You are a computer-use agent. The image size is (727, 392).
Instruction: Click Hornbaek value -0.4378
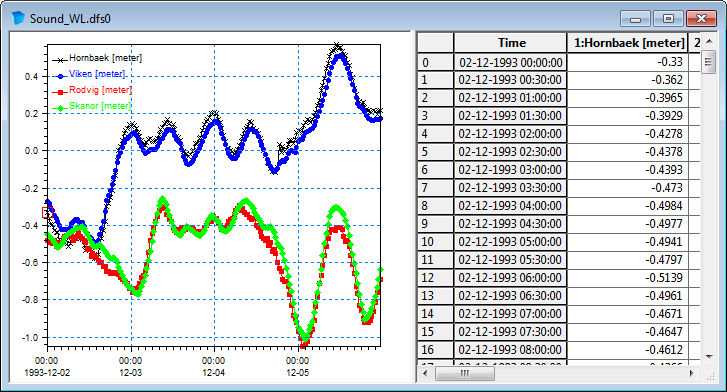click(628, 152)
